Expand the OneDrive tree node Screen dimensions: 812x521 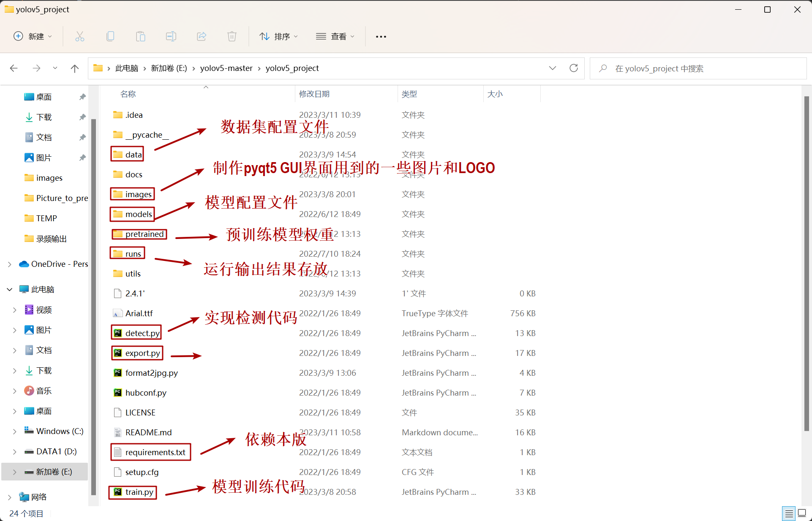coord(10,264)
